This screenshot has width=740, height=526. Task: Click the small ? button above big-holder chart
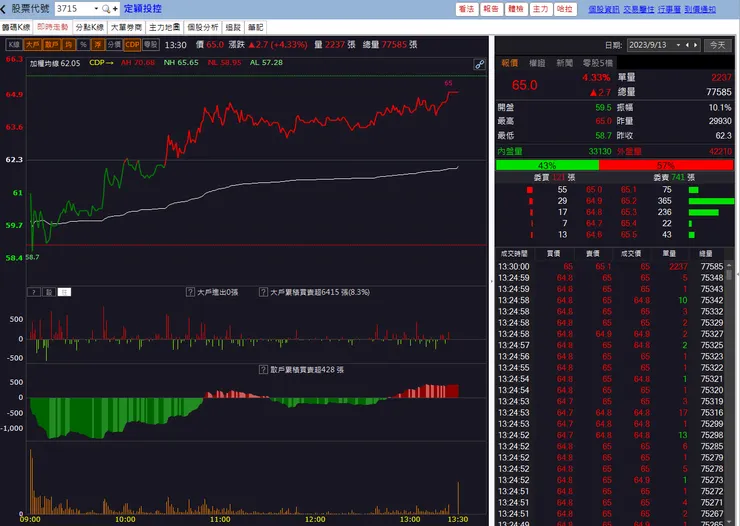coord(34,292)
